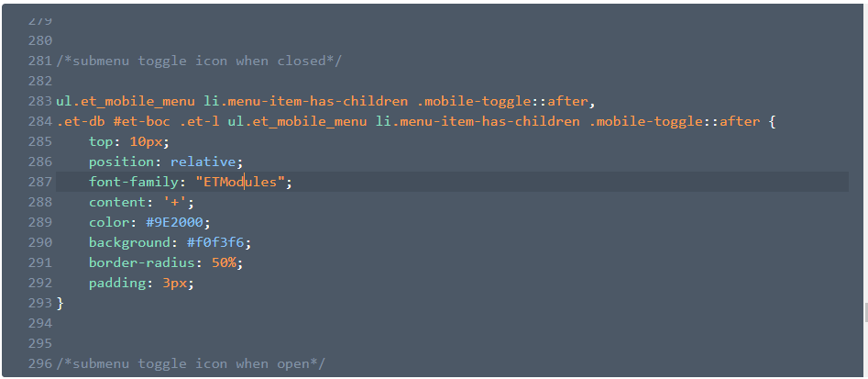Click line number 281 in gutter

(39, 61)
